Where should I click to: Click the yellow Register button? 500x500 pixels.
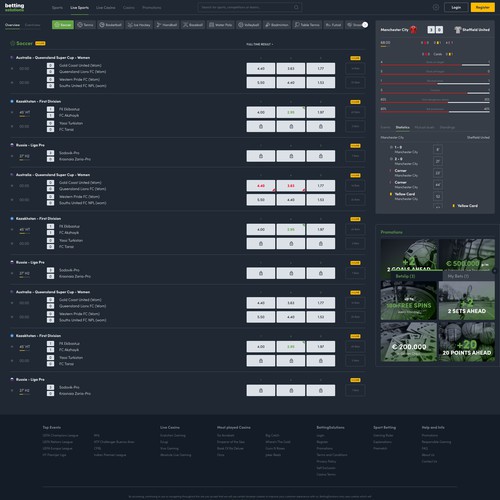pos(482,7)
